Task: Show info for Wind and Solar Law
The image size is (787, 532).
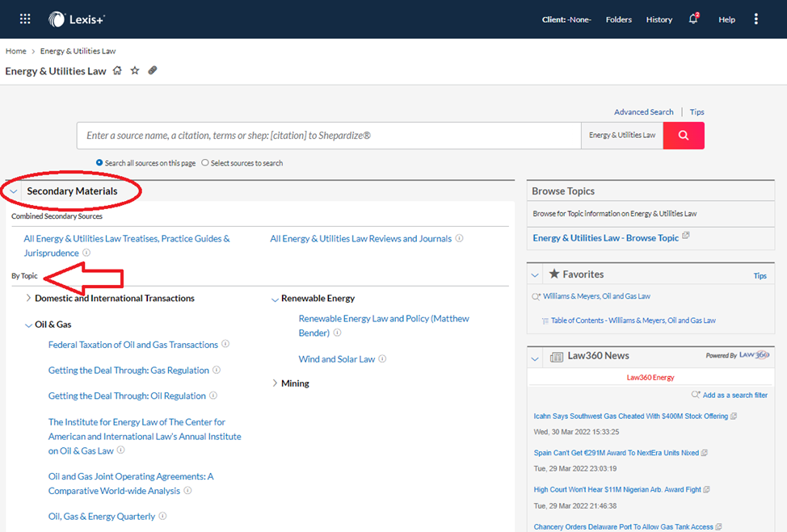Action: click(382, 358)
